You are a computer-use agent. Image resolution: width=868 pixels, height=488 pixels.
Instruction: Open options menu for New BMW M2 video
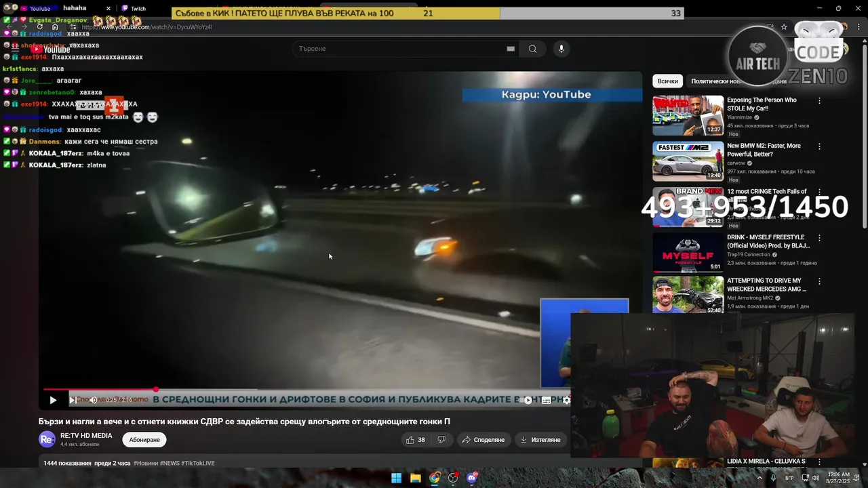click(819, 146)
